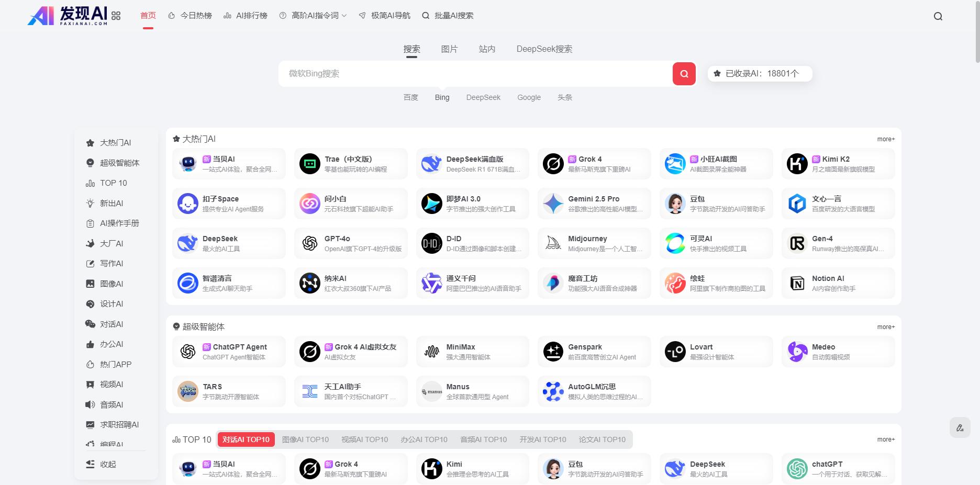Click the Gemini 2.5 Pro star icon
The image size is (980, 485).
[553, 204]
